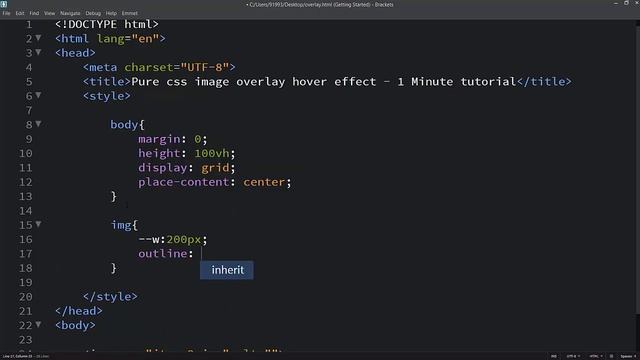Click the Line and Column cursor position indicator
Image resolution: width=640 pixels, height=360 pixels.
[x=18, y=356]
